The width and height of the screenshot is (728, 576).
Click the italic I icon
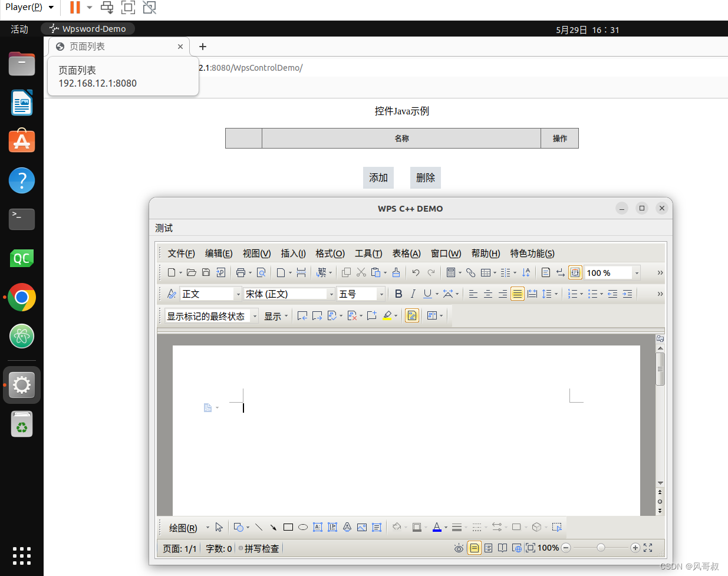[413, 294]
